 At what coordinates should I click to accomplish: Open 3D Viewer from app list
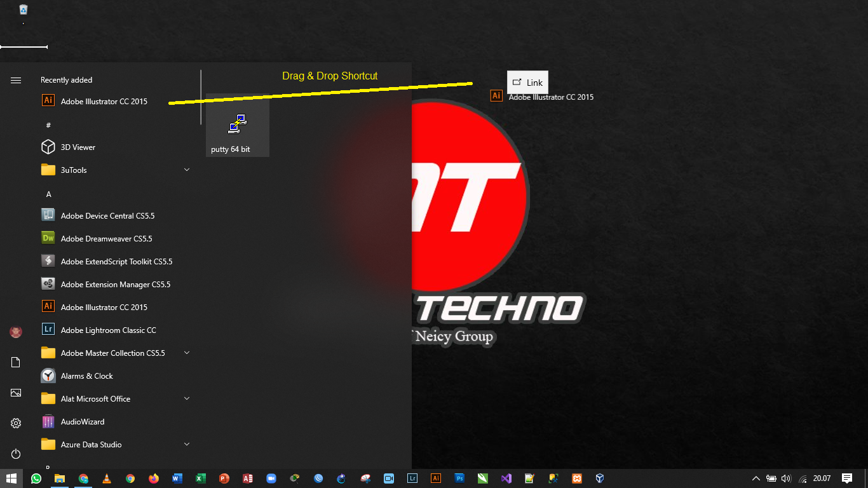click(x=116, y=147)
